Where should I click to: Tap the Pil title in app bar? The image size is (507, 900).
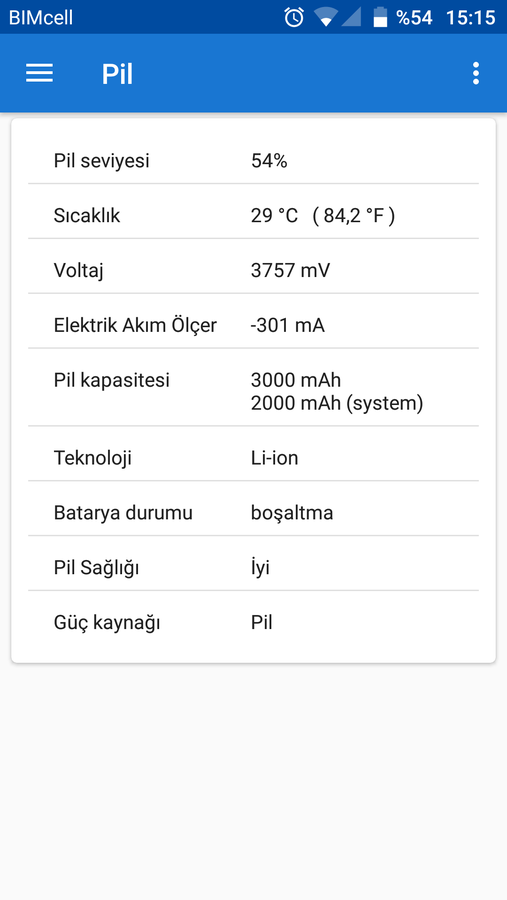[117, 74]
